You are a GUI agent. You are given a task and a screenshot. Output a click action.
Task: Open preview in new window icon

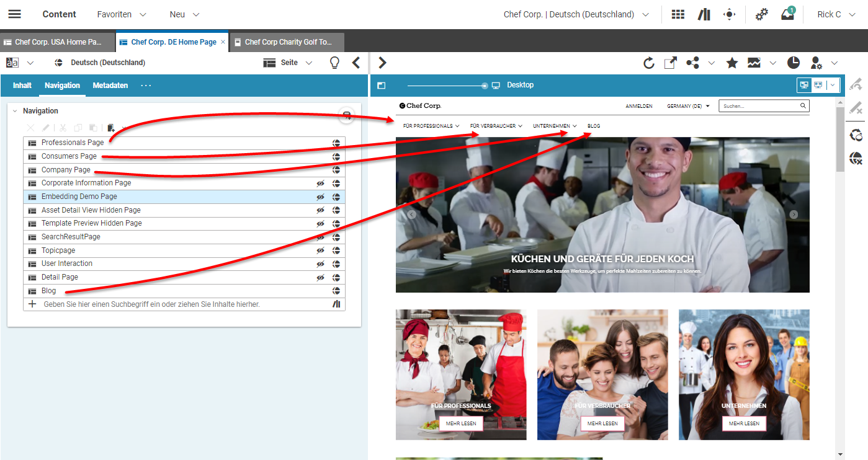pyautogui.click(x=671, y=63)
